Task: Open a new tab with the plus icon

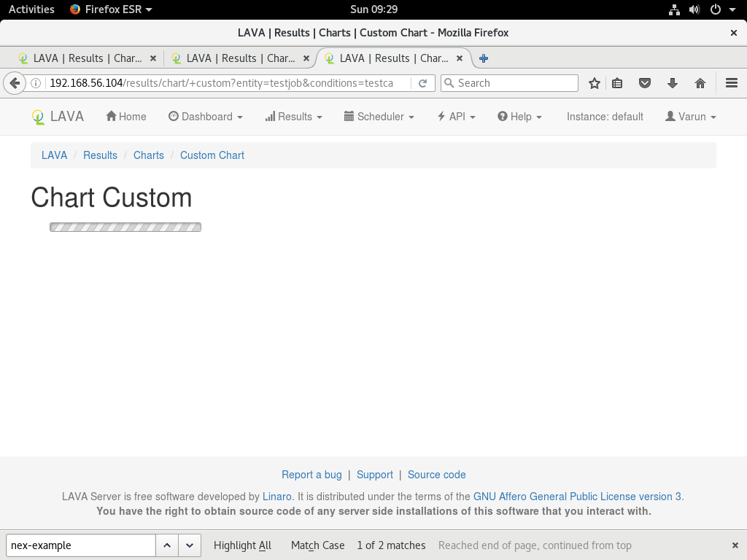Action: pos(484,58)
